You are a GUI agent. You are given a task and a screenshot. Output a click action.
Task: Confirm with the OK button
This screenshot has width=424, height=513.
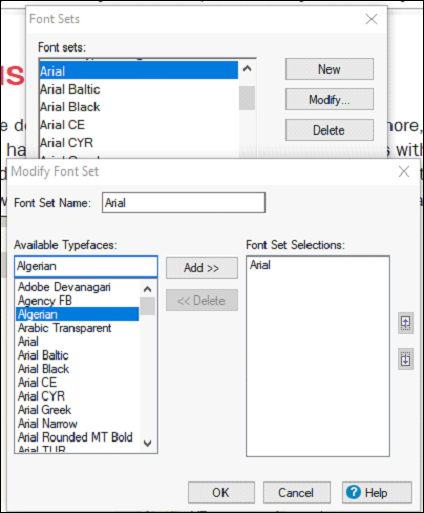point(221,492)
